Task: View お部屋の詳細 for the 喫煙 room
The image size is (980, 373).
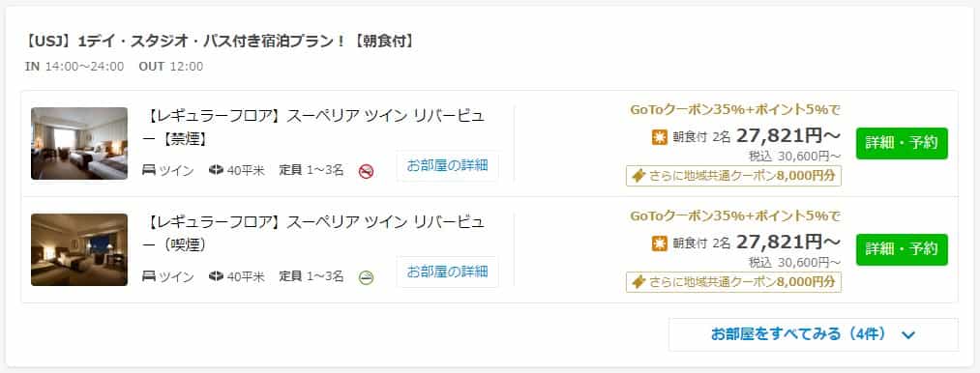Action: pyautogui.click(x=448, y=272)
